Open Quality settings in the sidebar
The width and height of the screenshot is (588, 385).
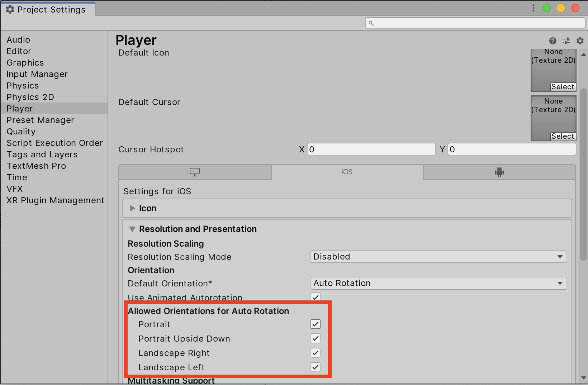click(x=21, y=132)
